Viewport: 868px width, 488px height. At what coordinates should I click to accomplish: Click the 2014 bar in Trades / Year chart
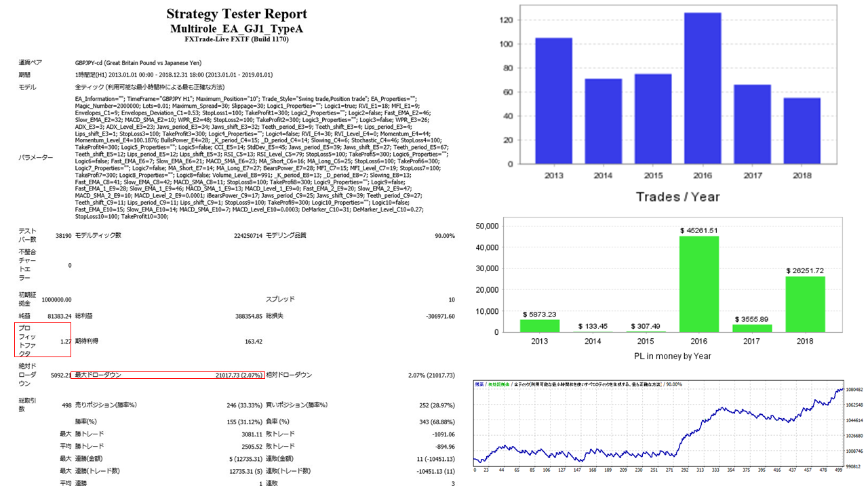tap(604, 121)
